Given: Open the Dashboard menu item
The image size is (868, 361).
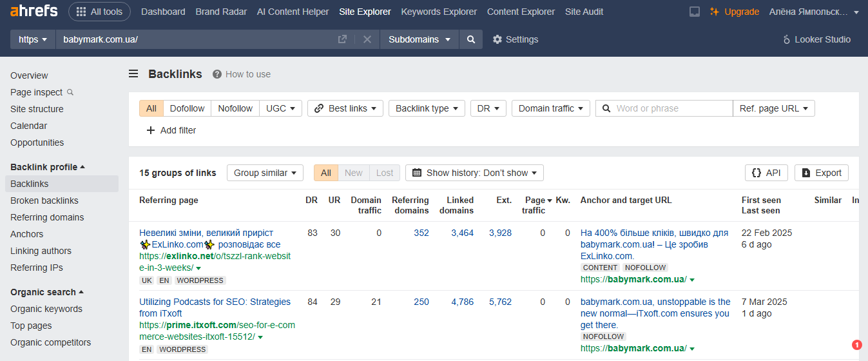Looking at the screenshot, I should [163, 12].
